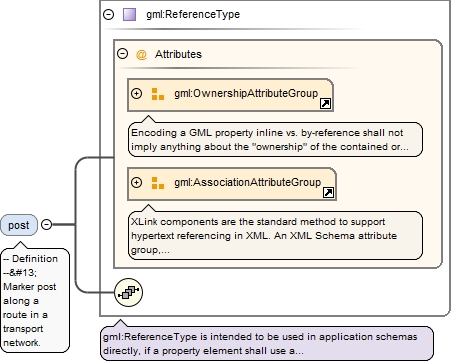This screenshot has width=452, height=364.
Task: Click the purple complex type square icon
Action: 129,15
